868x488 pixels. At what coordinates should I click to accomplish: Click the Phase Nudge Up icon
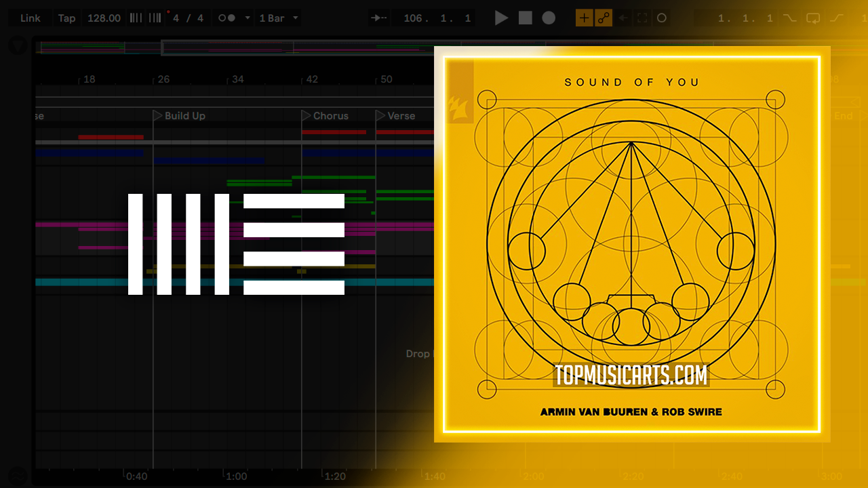pos(155,18)
